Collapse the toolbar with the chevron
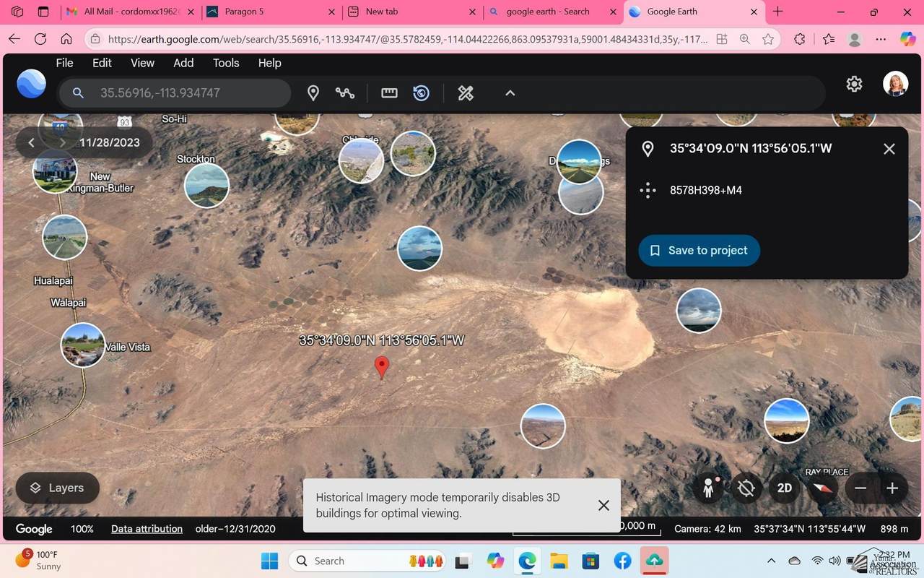924x578 pixels. coord(510,93)
